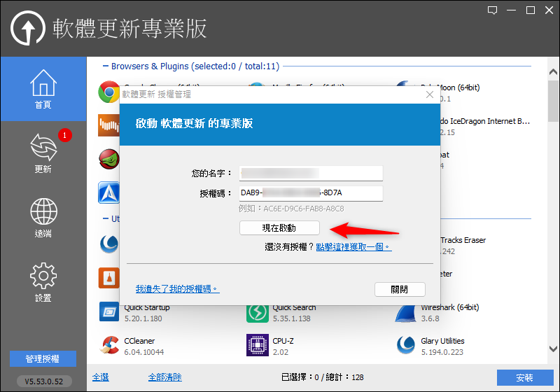Collapse the Browsers & Plugins section

pyautogui.click(x=104, y=66)
